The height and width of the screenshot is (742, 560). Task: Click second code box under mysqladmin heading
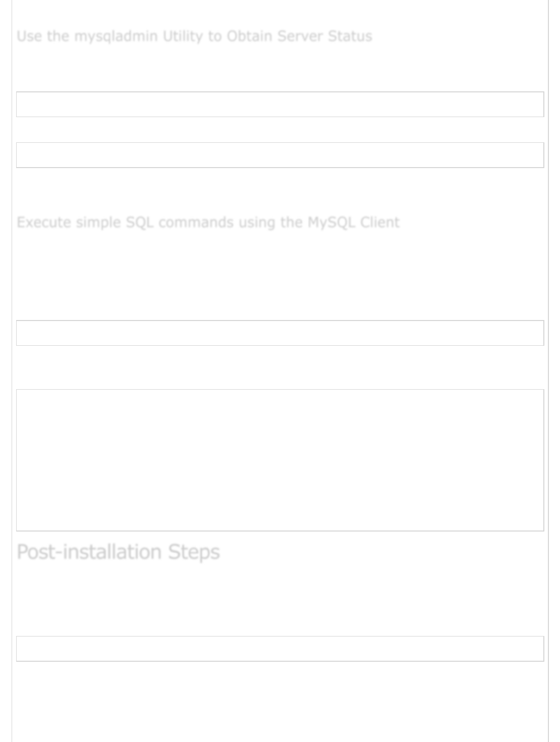280,155
